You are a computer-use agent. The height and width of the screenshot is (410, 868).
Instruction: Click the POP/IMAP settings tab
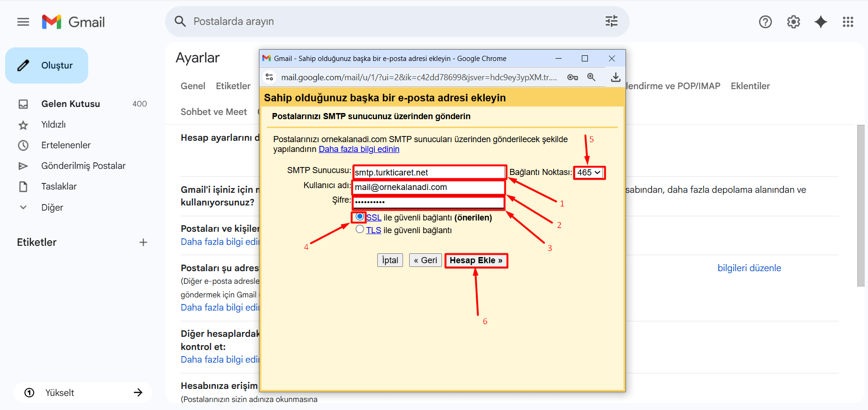673,86
